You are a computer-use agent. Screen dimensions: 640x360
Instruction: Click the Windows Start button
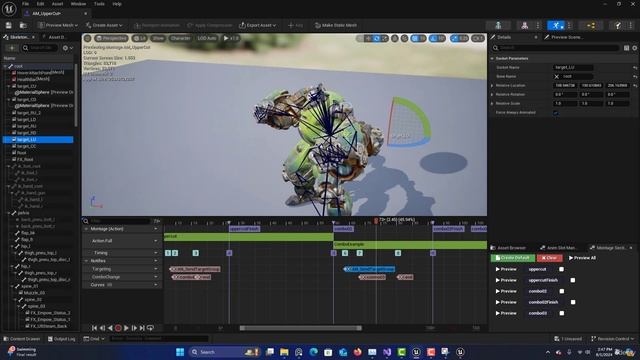(180, 352)
